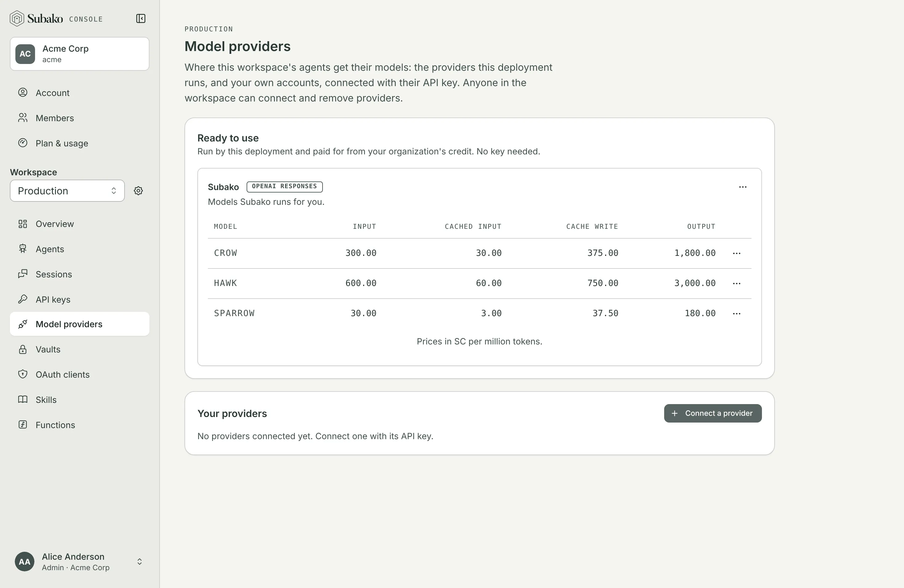
Task: Click the CROW model name
Action: click(225, 253)
